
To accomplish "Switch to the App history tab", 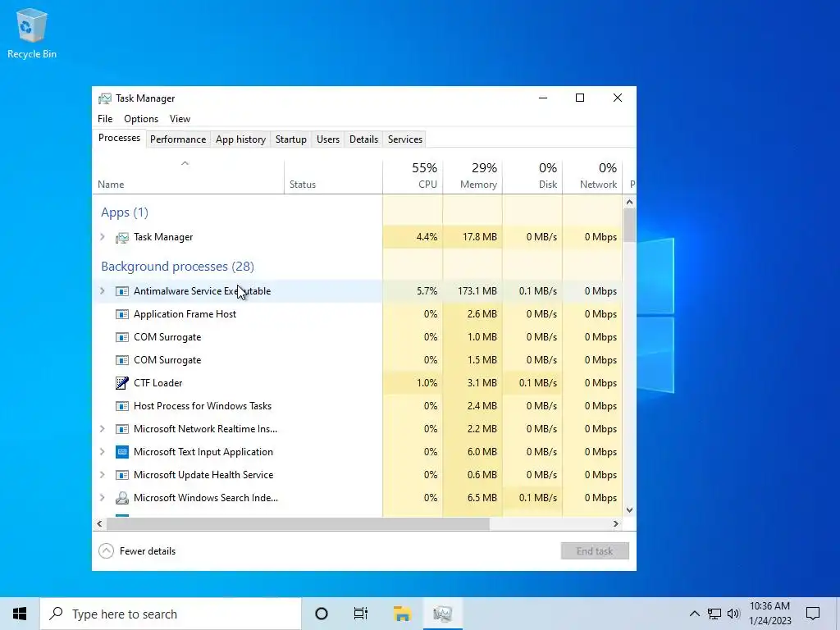I will point(240,139).
